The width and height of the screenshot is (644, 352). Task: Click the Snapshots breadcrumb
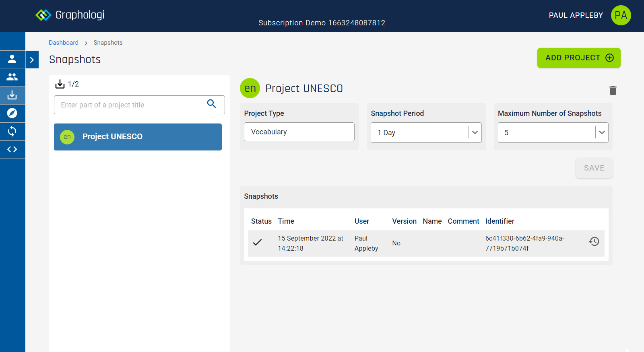pyautogui.click(x=108, y=43)
